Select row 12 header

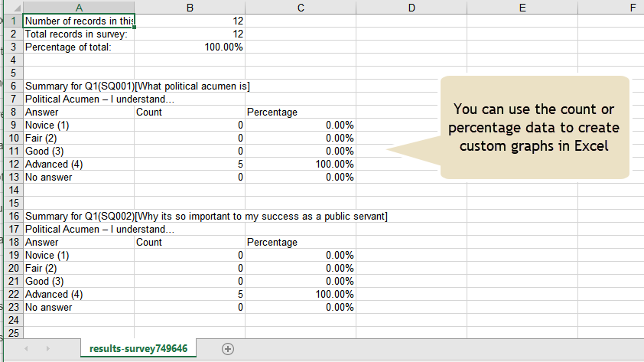[x=14, y=165]
